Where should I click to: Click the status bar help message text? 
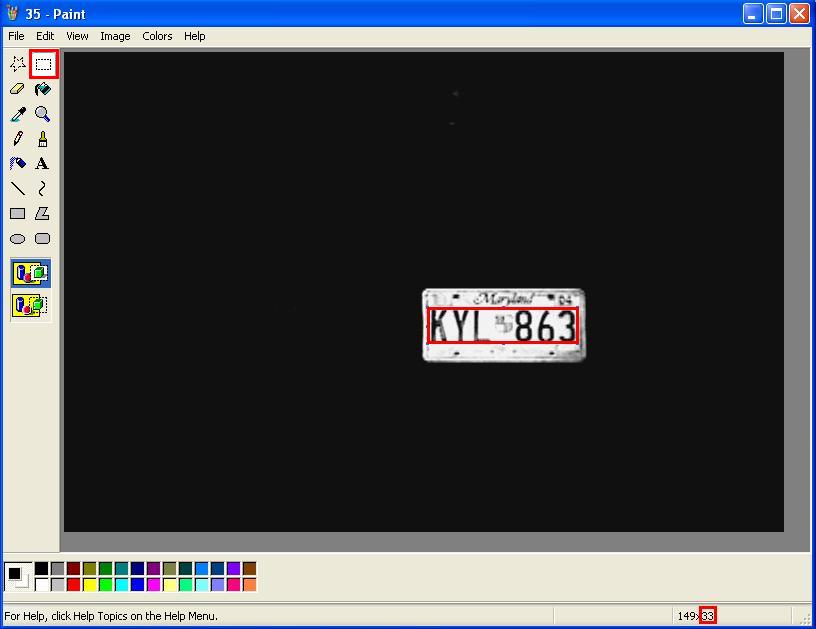click(111, 616)
